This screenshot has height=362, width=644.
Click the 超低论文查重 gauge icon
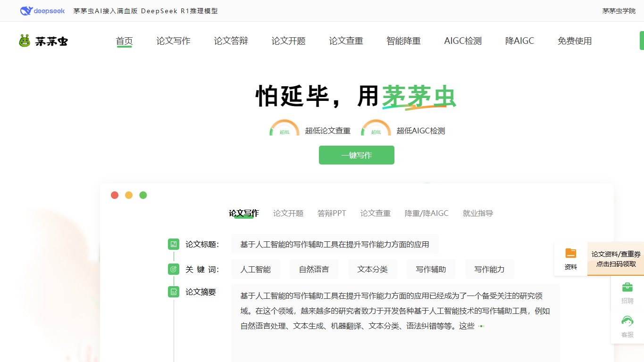point(284,128)
